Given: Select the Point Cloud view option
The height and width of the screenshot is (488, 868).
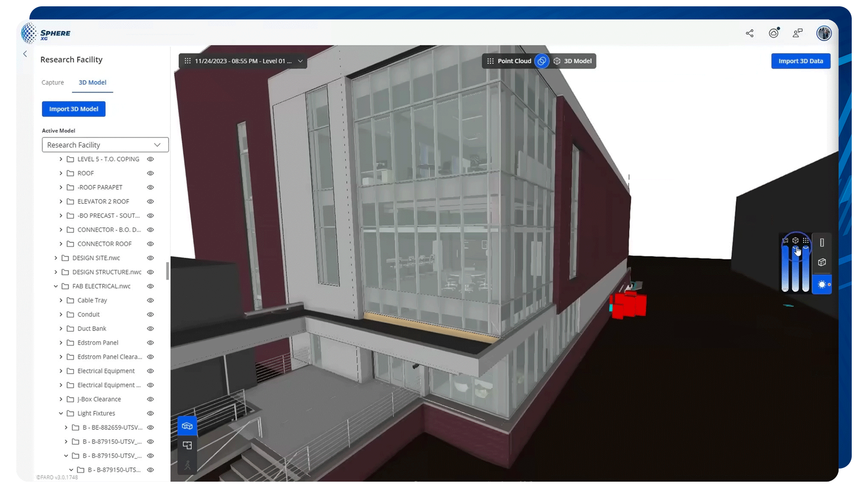Looking at the screenshot, I should [509, 61].
